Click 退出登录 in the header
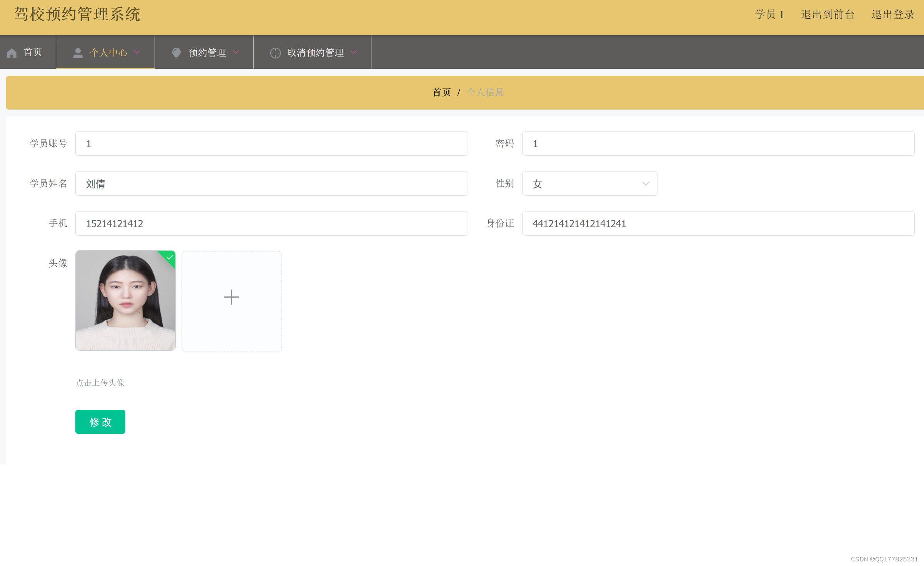The image size is (924, 566). pos(892,15)
